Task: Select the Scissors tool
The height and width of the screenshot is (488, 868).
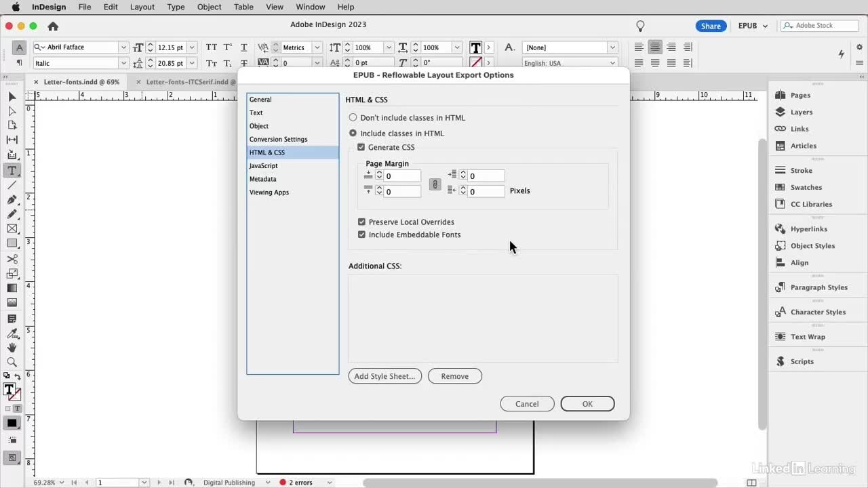Action: point(12,259)
